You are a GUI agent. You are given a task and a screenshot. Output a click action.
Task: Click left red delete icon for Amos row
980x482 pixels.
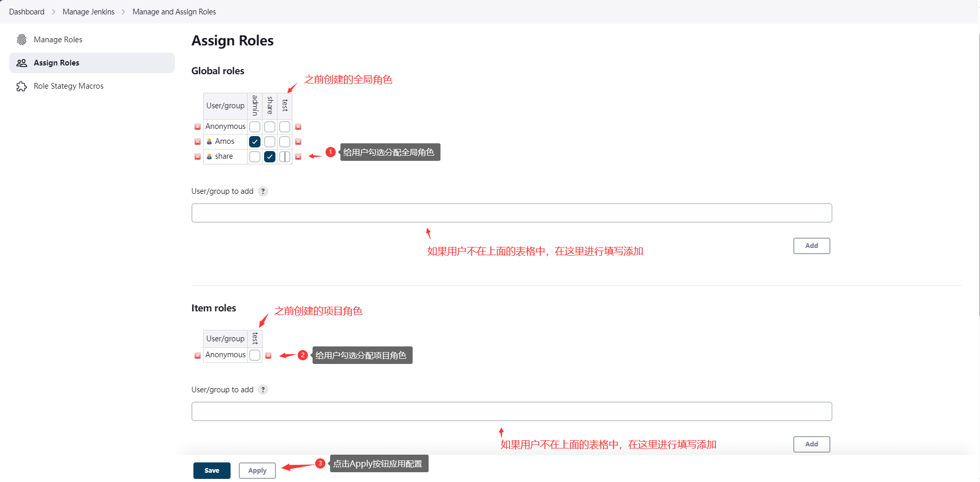198,142
